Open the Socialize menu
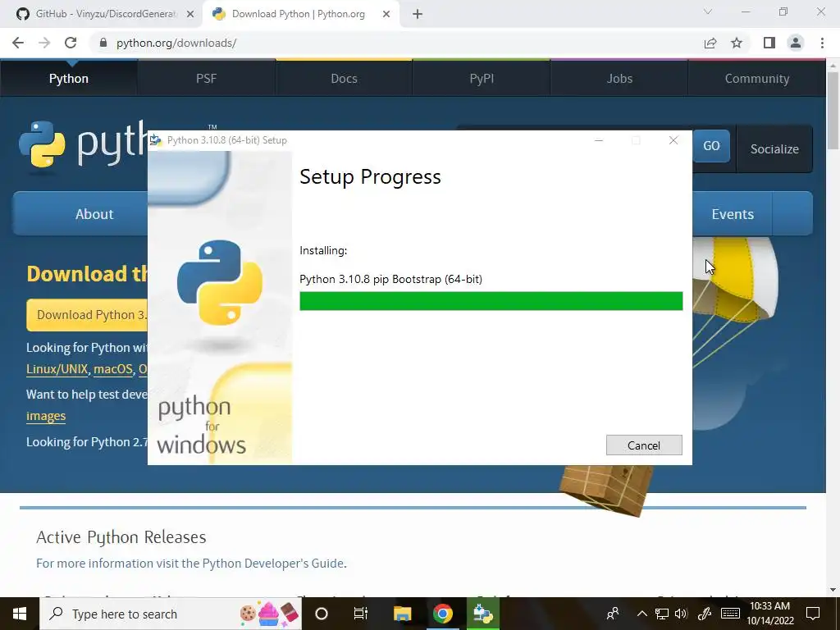The width and height of the screenshot is (840, 630). [774, 149]
